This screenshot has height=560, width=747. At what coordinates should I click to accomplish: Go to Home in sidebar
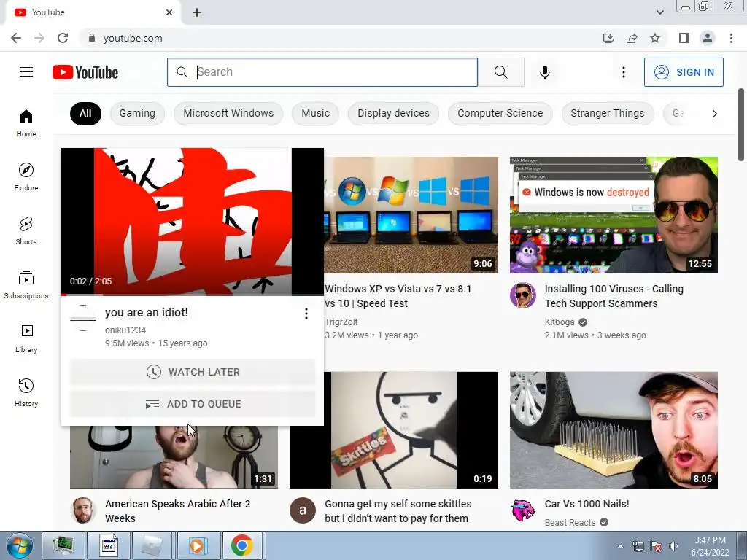26,122
